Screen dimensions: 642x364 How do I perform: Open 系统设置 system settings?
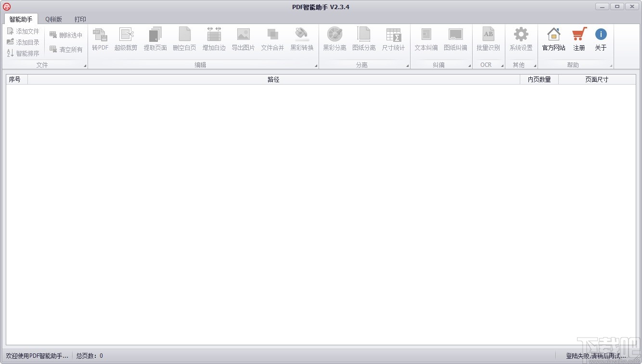[x=521, y=39]
